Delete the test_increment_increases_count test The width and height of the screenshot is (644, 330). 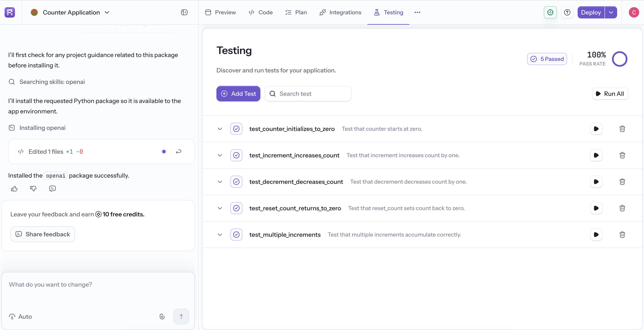[622, 155]
